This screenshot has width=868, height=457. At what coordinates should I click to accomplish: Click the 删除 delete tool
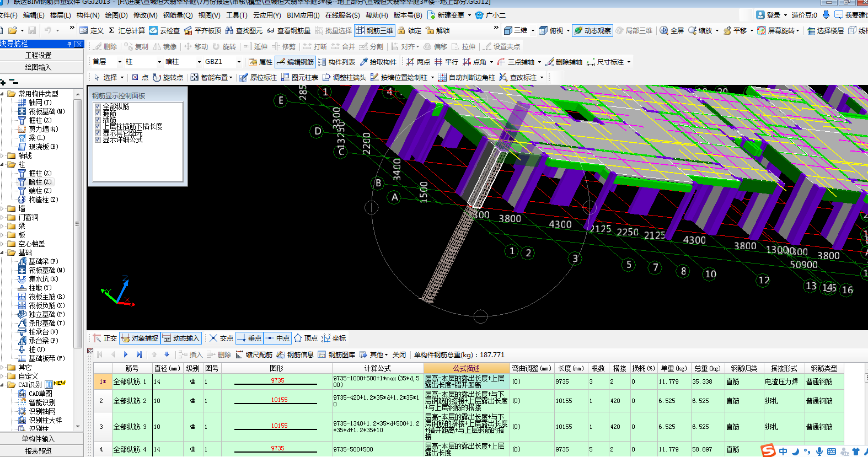[105, 47]
